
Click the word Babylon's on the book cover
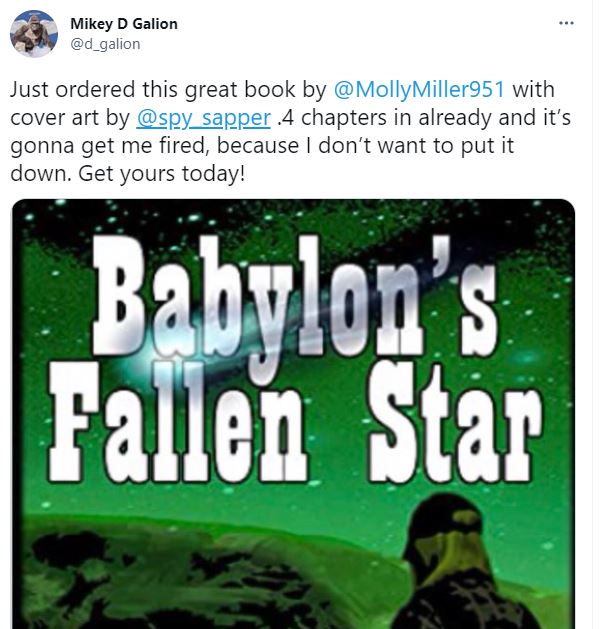pyautogui.click(x=296, y=297)
